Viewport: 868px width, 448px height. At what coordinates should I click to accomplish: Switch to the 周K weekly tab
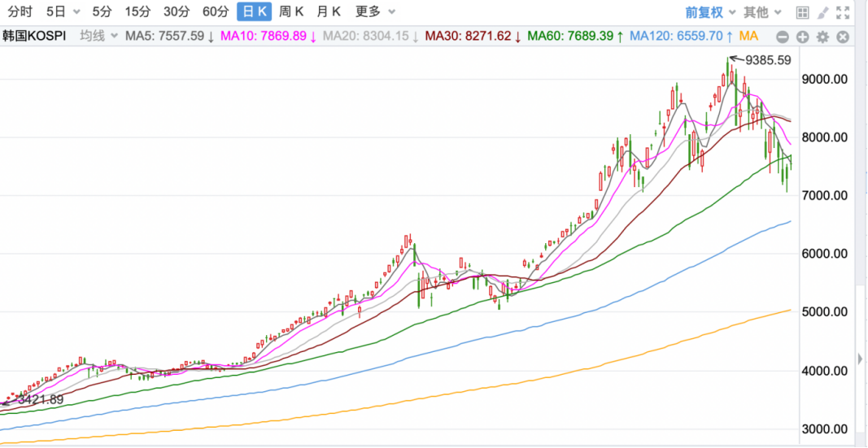[x=291, y=11]
